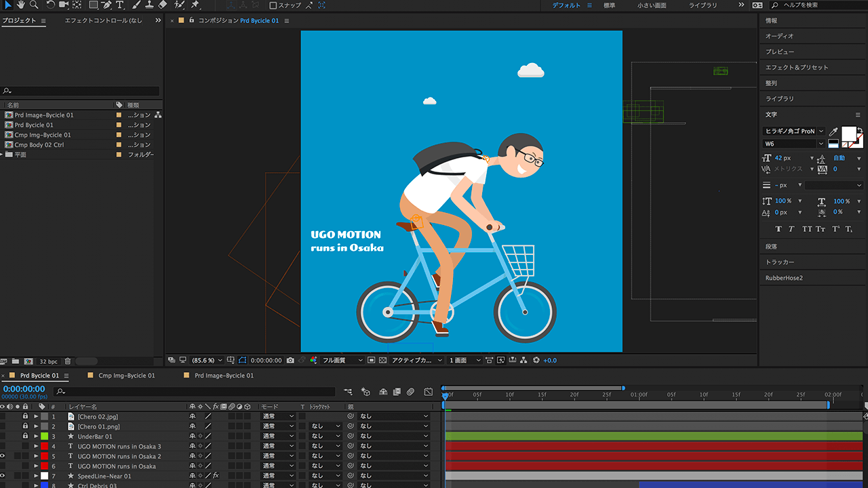868x488 pixels.
Task: Click the timeline layer search field
Action: (x=197, y=392)
